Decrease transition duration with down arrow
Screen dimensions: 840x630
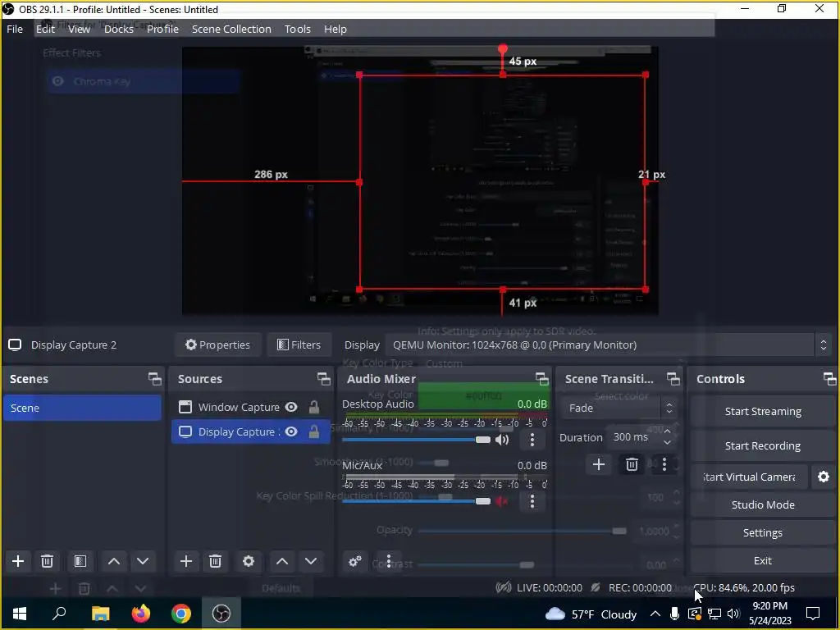(667, 442)
